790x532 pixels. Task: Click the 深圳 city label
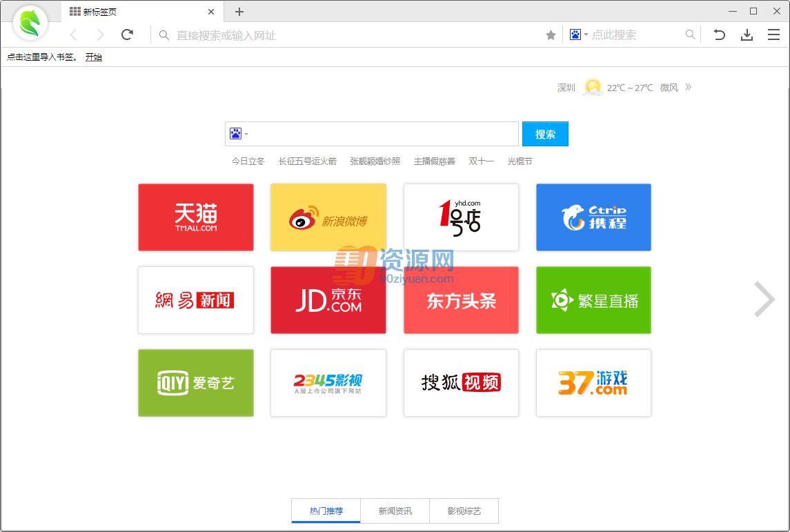coord(566,88)
